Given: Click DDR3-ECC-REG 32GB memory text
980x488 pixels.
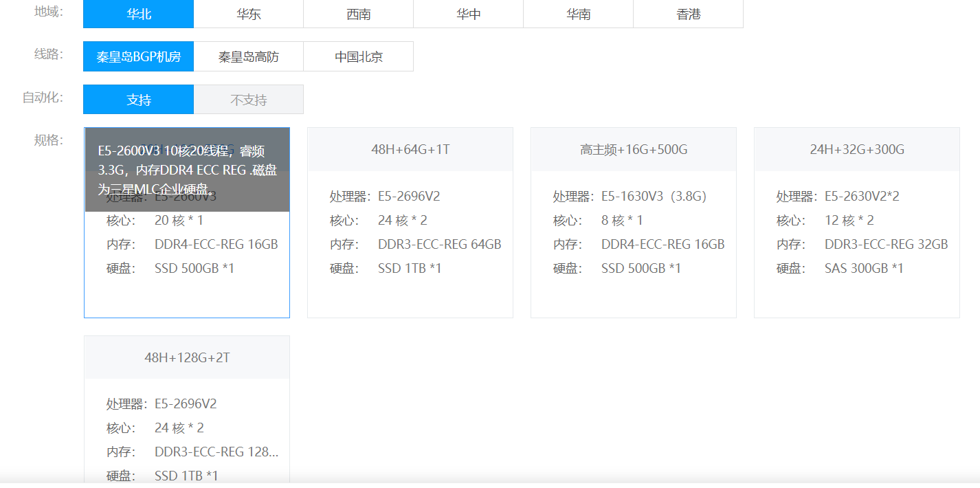Looking at the screenshot, I should click(x=887, y=245).
